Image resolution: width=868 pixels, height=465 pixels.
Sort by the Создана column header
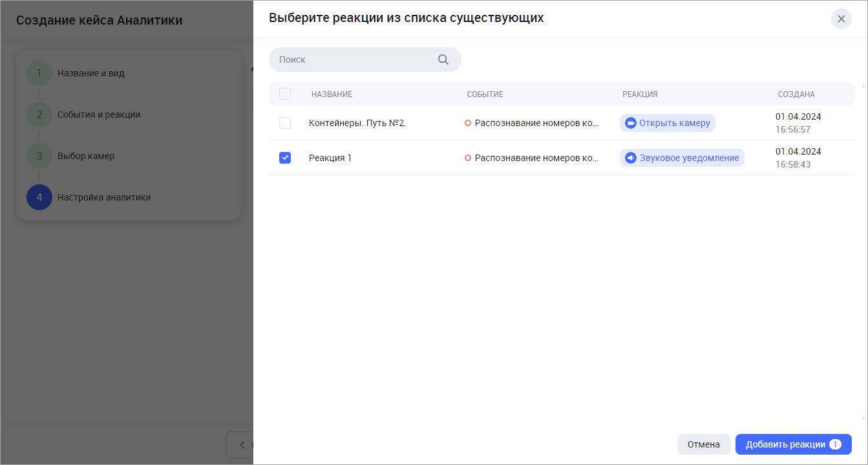pyautogui.click(x=796, y=94)
